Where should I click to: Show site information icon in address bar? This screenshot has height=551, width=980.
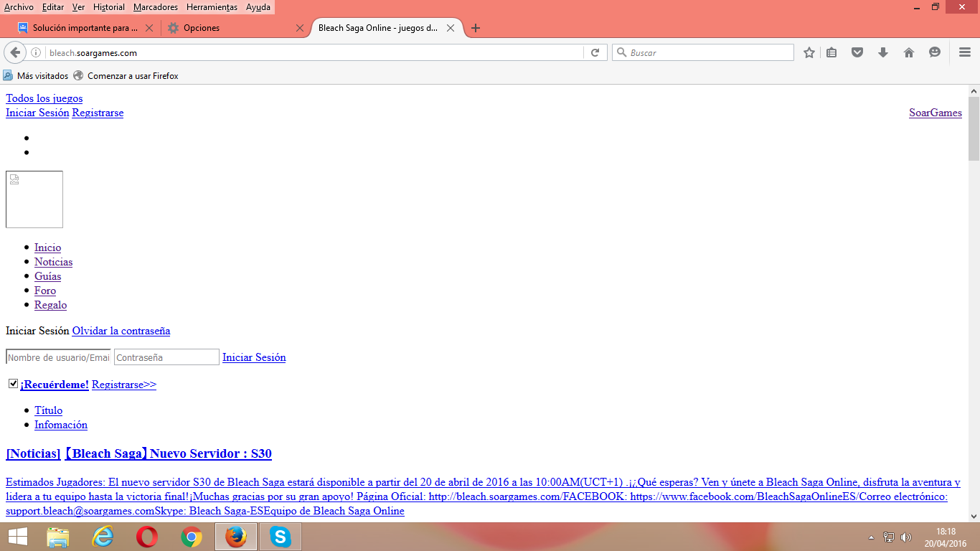tap(36, 52)
